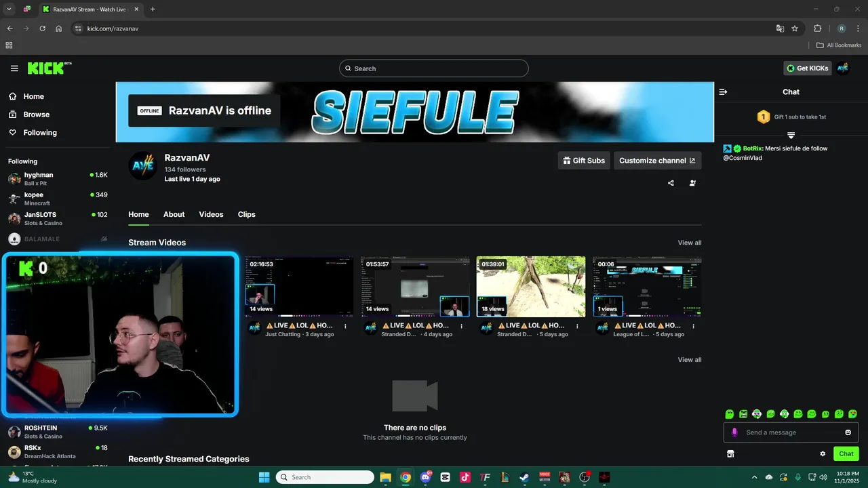Open JanSLOTS channel in Following list
This screenshot has height=488, width=868.
pyautogui.click(x=58, y=218)
